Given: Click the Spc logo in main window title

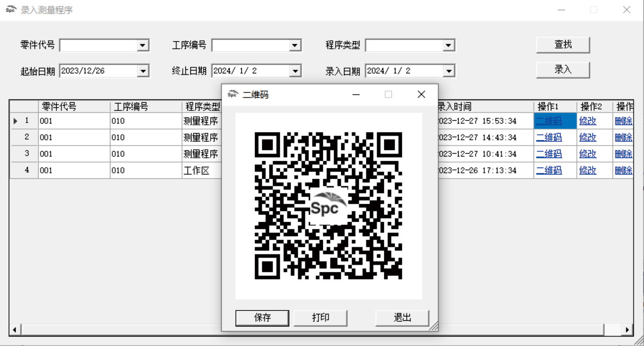Looking at the screenshot, I should [x=11, y=10].
